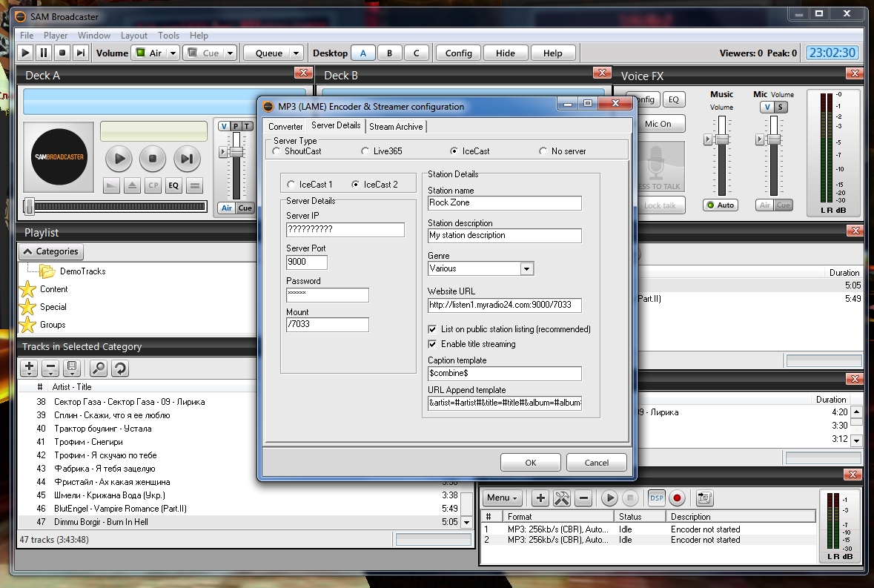The width and height of the screenshot is (874, 588).
Task: Click Deck A CP button
Action: click(x=153, y=185)
